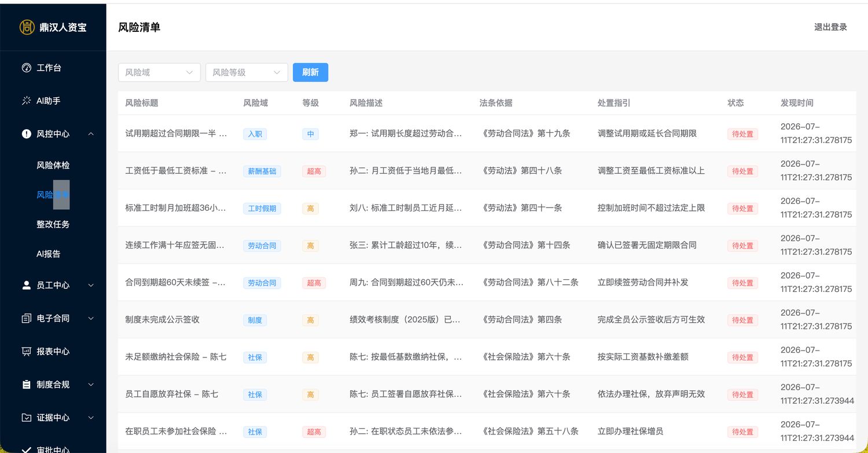The image size is (868, 453).
Task: Click the 风控中心 exclamation icon
Action: click(x=26, y=134)
